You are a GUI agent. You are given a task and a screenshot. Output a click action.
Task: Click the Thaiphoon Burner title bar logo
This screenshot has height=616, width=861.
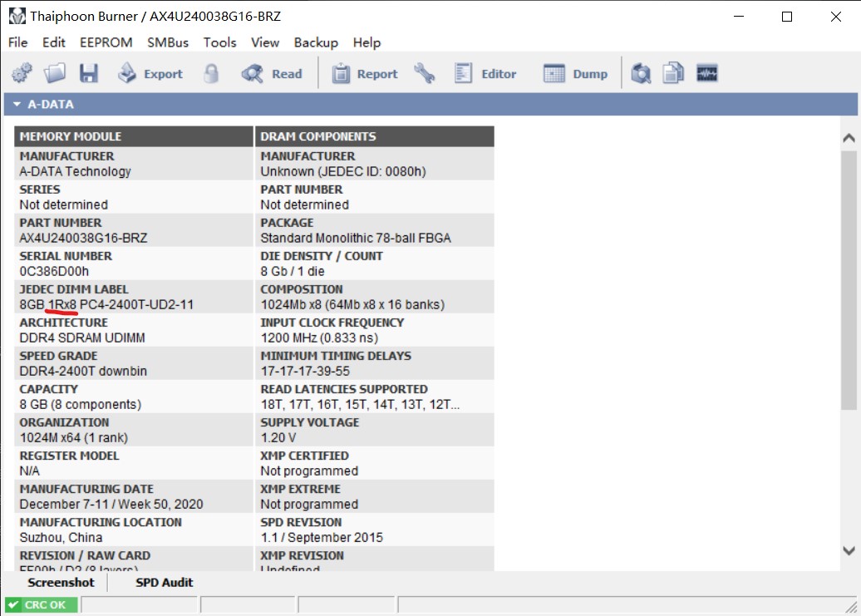coord(17,16)
